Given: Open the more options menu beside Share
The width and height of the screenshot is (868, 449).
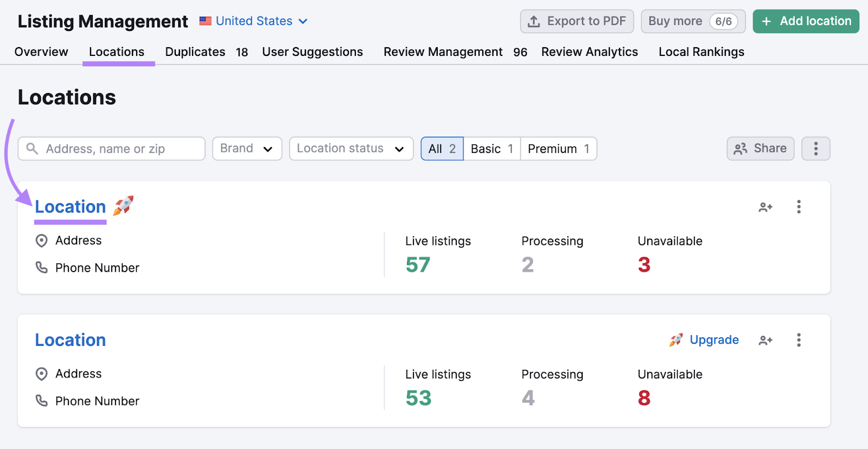Looking at the screenshot, I should pos(815,149).
